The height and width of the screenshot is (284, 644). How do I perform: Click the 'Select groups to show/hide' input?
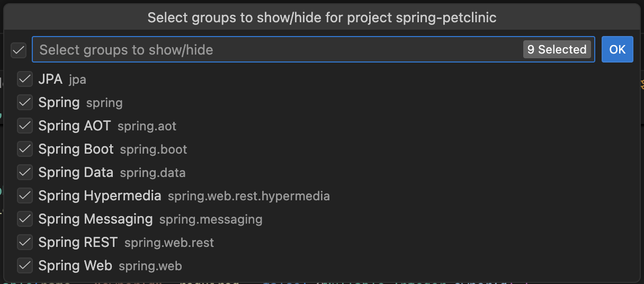point(265,50)
